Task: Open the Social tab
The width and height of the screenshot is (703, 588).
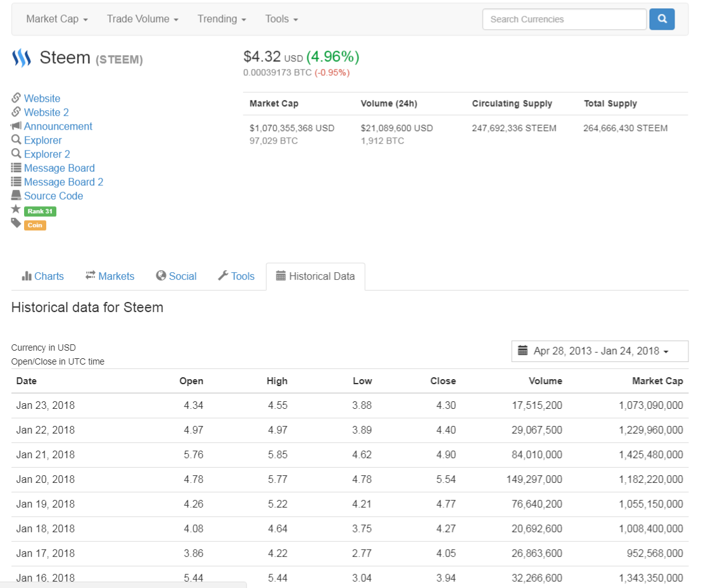Action: pos(176,276)
